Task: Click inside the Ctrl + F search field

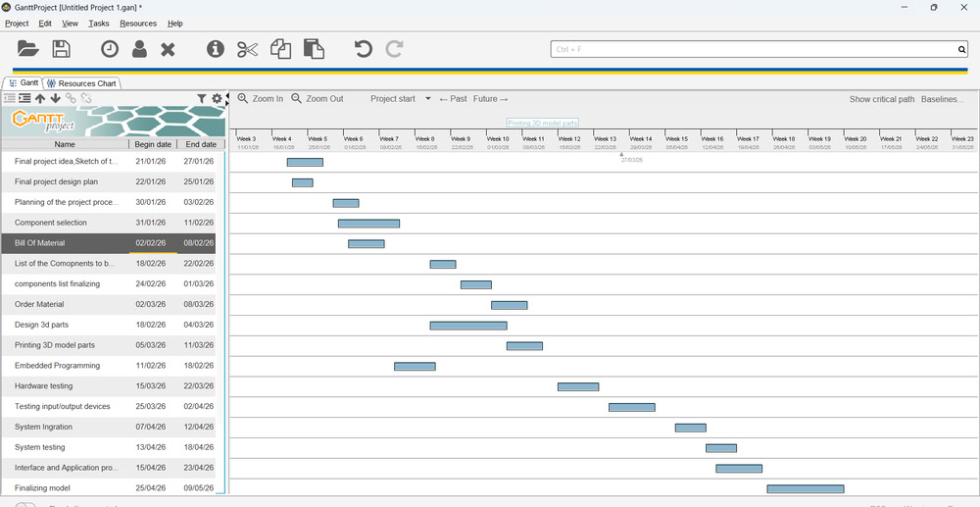Action: 753,49
